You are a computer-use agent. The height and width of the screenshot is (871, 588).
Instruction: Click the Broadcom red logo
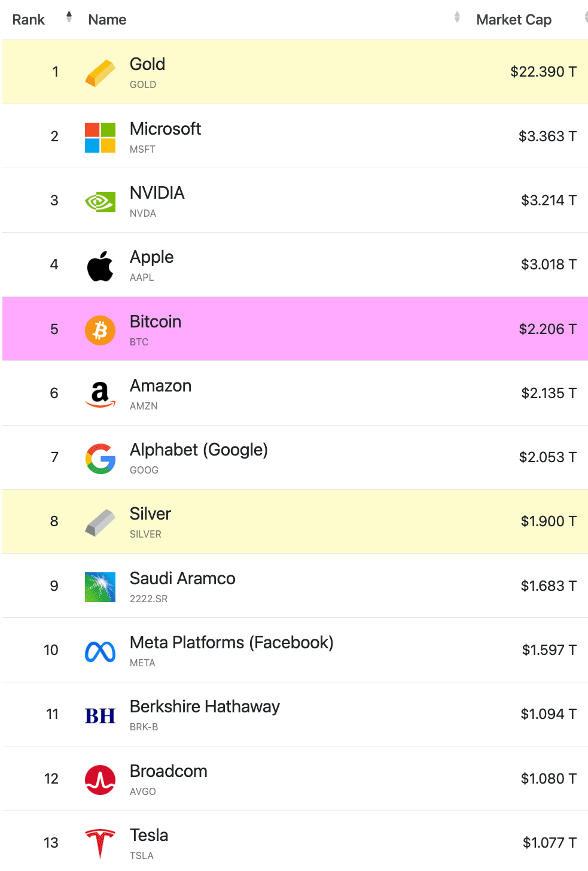tap(100, 779)
